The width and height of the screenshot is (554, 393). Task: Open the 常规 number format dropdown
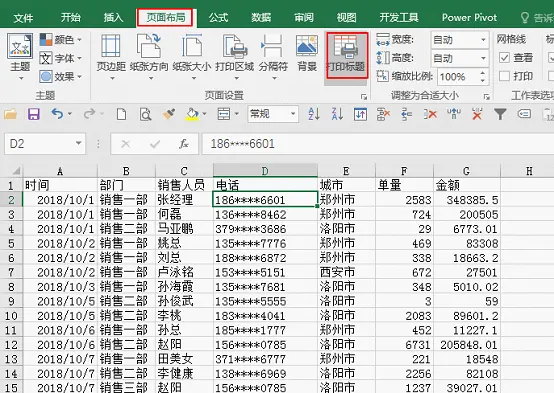point(293,114)
